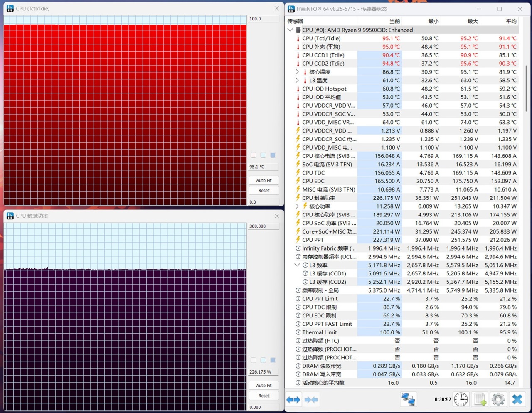Screen dimensions: 532x413
Task: Click the clock icon beside CPU PPT Limit
Action: coord(298,299)
